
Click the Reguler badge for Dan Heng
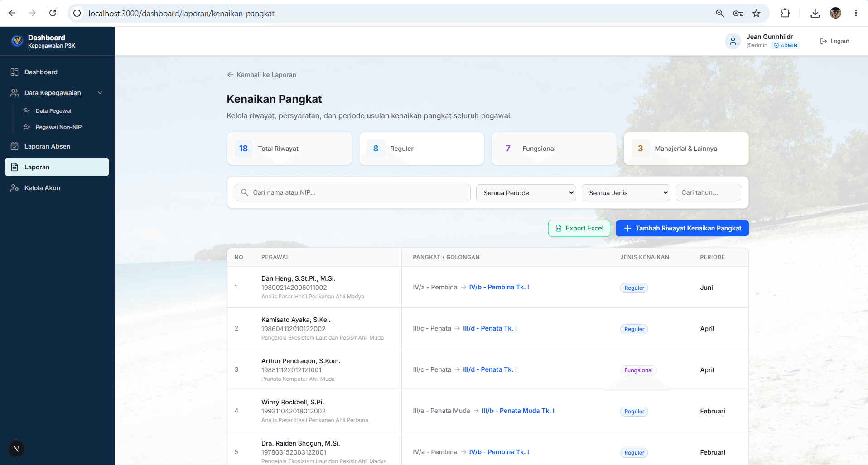click(x=634, y=288)
